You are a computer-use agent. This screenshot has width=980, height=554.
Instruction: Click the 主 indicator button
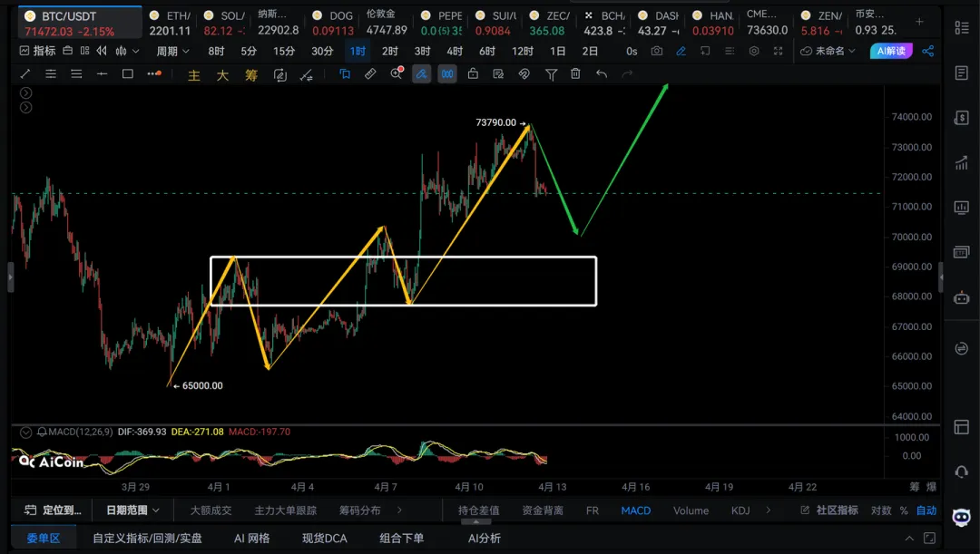(x=194, y=75)
